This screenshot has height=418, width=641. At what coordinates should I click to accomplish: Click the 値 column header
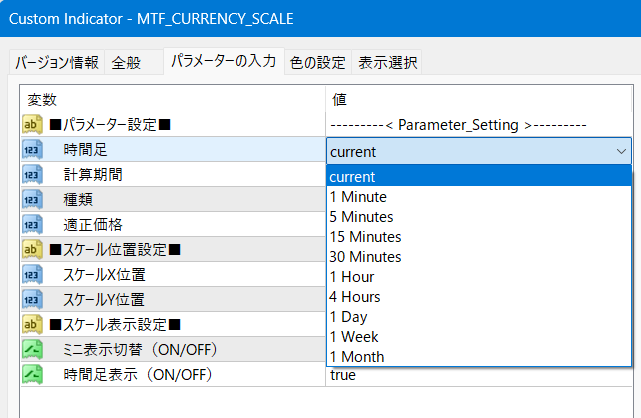click(x=479, y=99)
